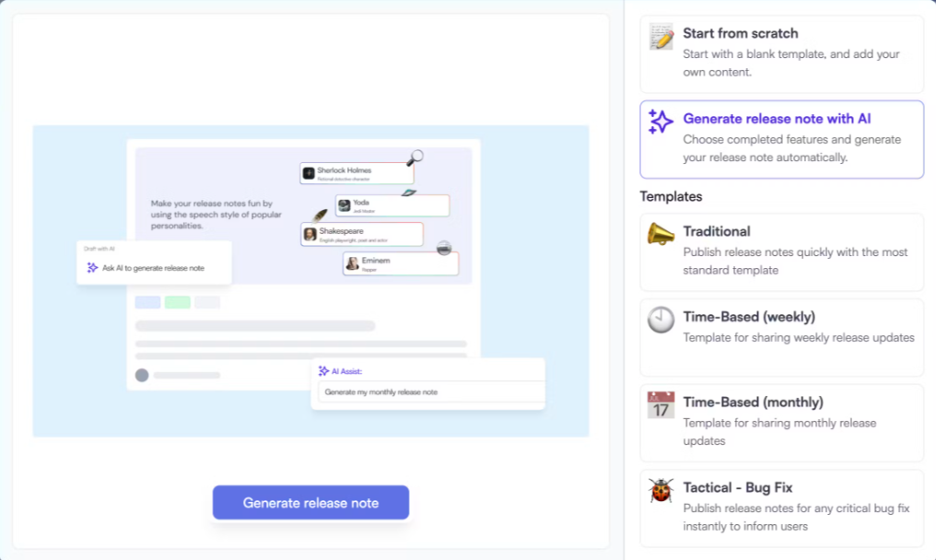Image resolution: width=936 pixels, height=560 pixels.
Task: Click the Yoda personality card
Action: pyautogui.click(x=392, y=205)
